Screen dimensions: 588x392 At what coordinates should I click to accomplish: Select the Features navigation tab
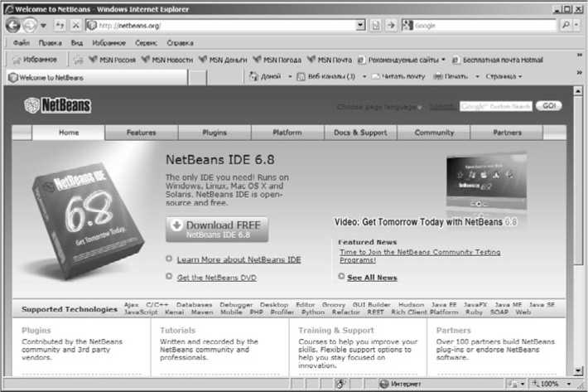click(x=141, y=133)
